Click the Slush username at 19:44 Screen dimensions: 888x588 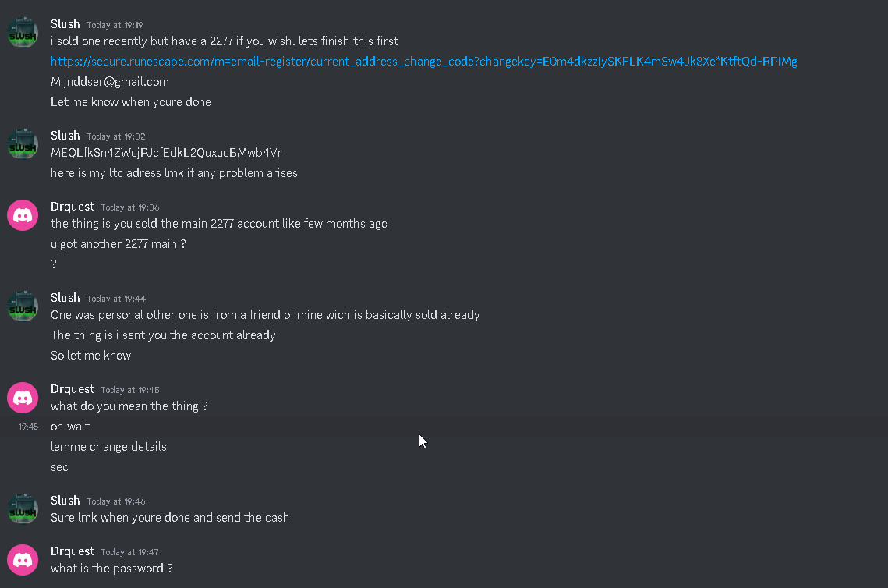point(65,298)
